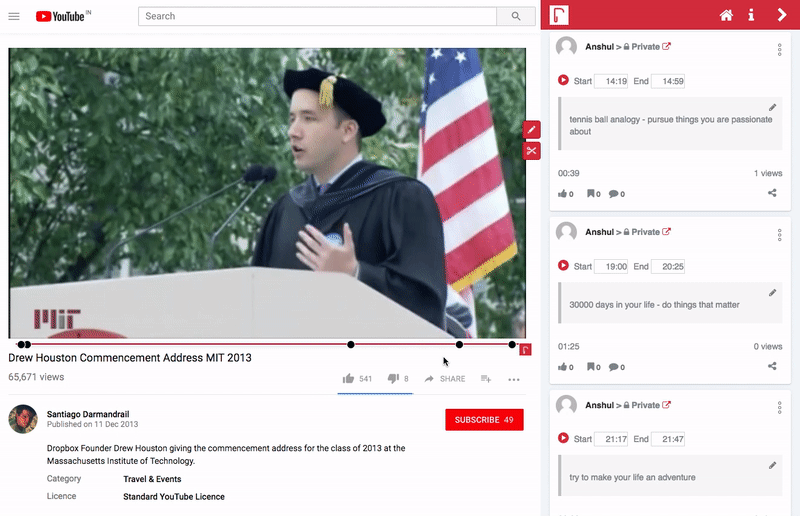The height and width of the screenshot is (516, 800).
Task: Click the Start field showing 19:00
Action: [611, 266]
